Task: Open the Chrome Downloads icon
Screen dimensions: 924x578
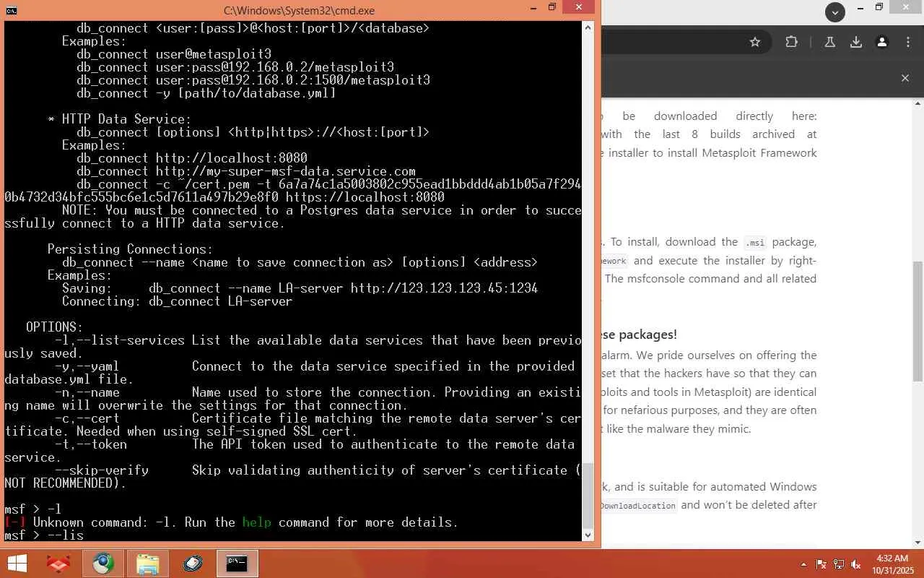Action: tap(856, 42)
